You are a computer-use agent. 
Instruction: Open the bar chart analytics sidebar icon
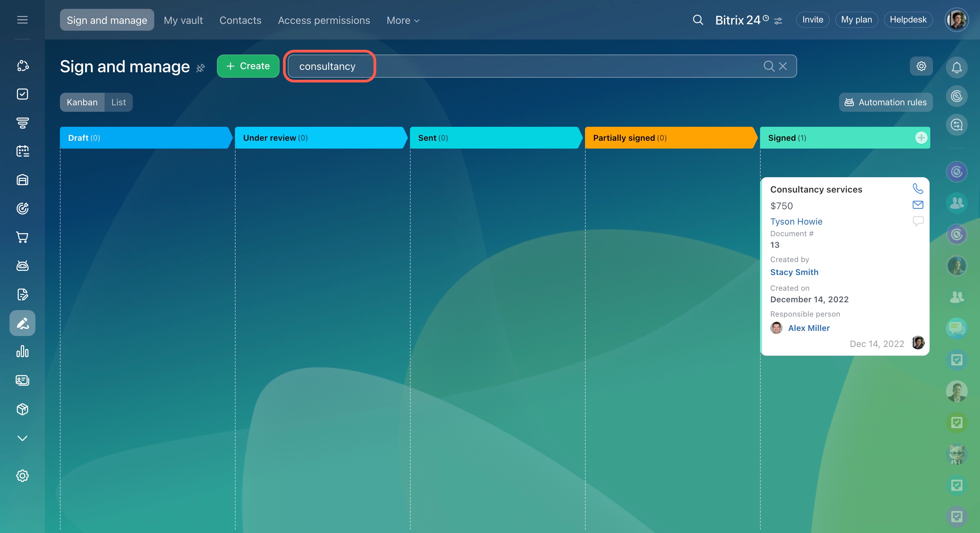point(22,351)
